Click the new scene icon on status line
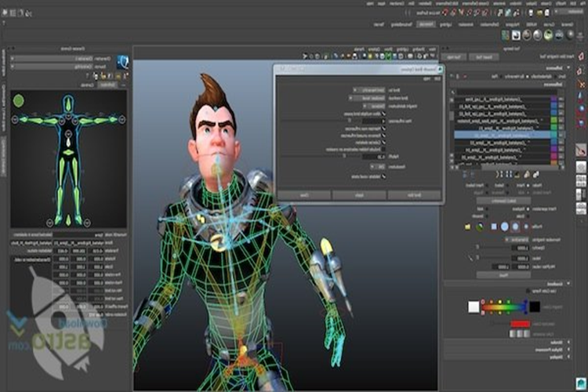 [x=547, y=13]
